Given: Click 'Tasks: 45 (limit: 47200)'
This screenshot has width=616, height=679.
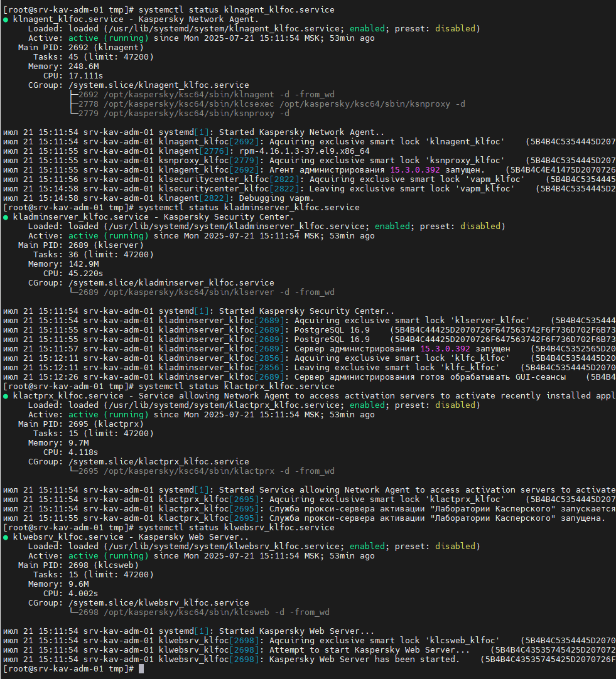Looking at the screenshot, I should 93,56.
